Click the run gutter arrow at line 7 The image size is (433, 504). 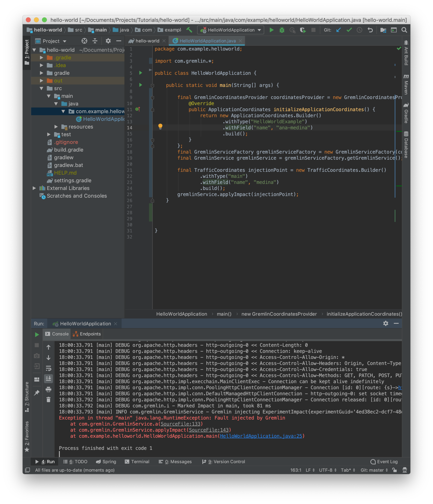(x=141, y=85)
